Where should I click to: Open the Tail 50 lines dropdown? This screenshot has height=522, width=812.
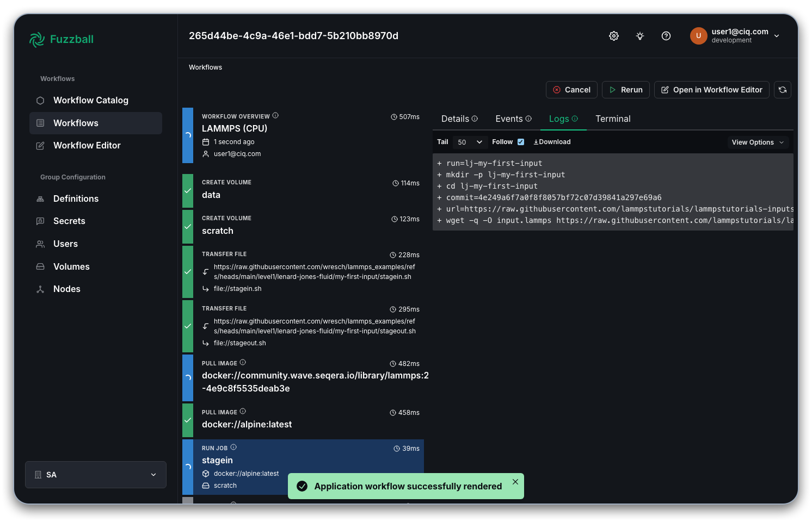(x=470, y=142)
